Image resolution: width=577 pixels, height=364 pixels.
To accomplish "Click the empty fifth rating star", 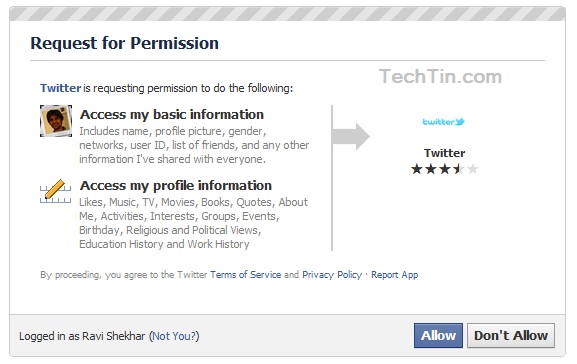I will click(x=472, y=169).
